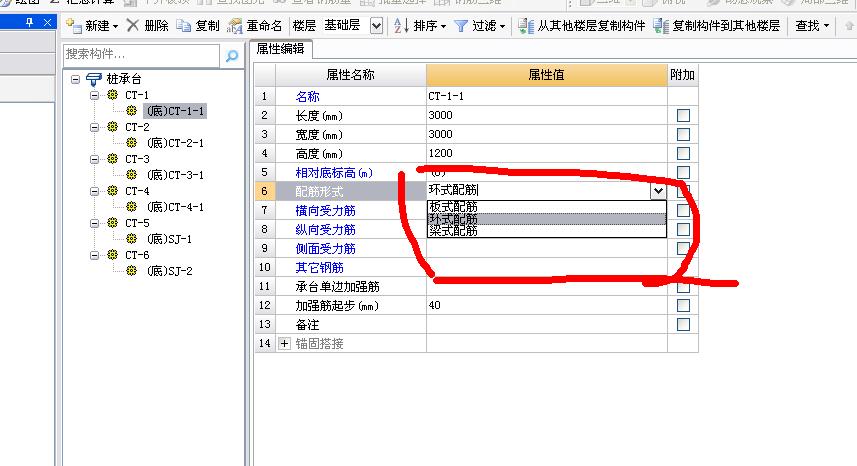Click the gear icon beside (底)CT-2-1
The width and height of the screenshot is (857, 466).
[132, 143]
